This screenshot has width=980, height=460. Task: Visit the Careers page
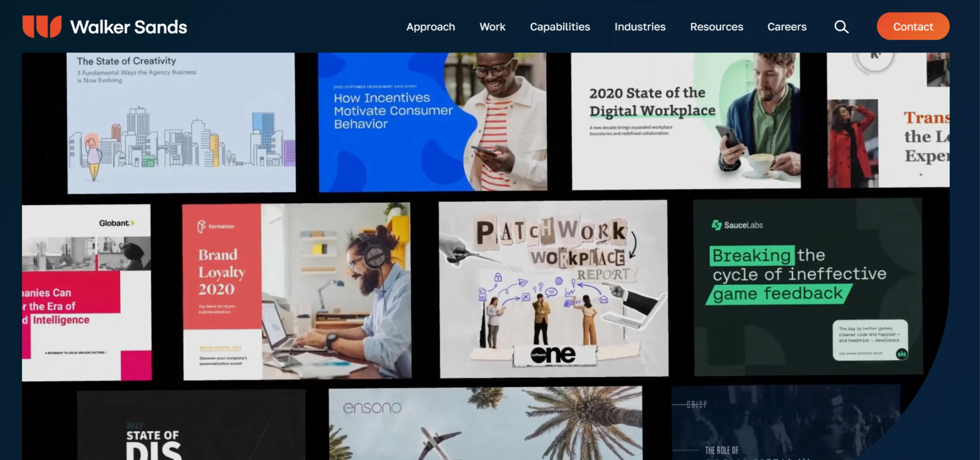point(787,27)
